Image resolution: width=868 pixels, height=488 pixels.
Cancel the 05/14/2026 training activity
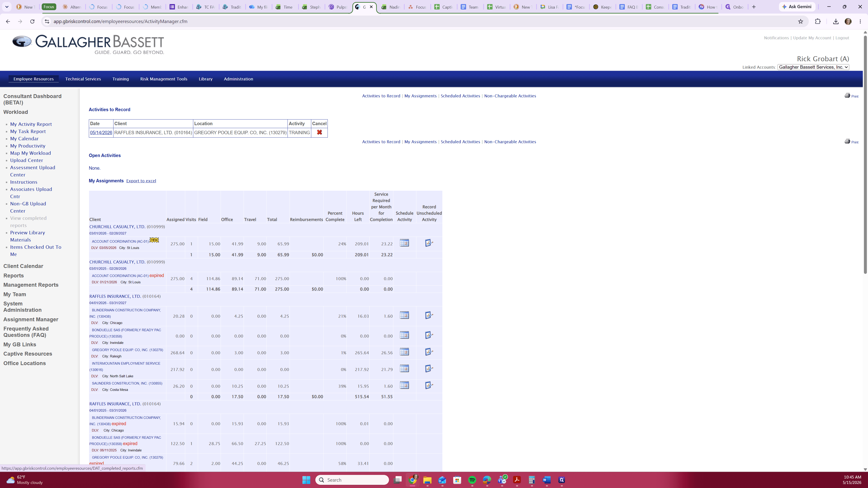tap(319, 132)
